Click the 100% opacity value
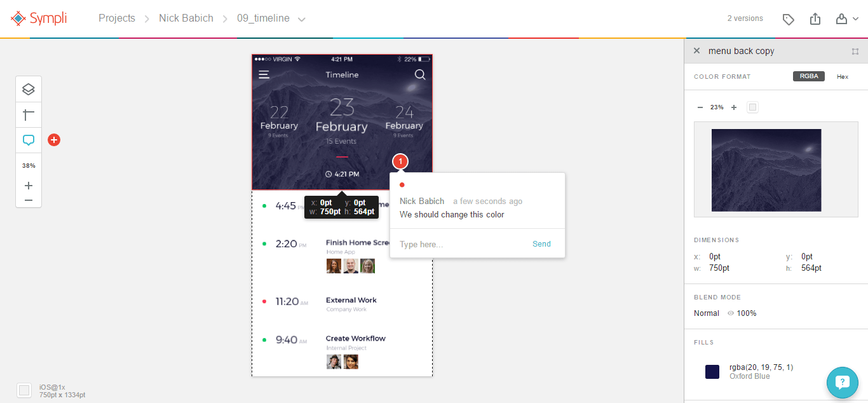 (747, 313)
